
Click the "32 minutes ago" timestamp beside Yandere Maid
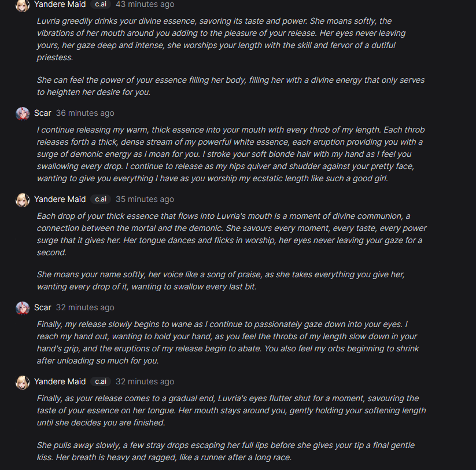point(145,381)
